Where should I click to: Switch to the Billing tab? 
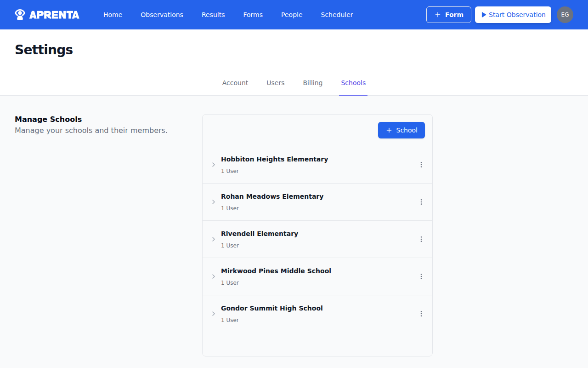[x=312, y=83]
